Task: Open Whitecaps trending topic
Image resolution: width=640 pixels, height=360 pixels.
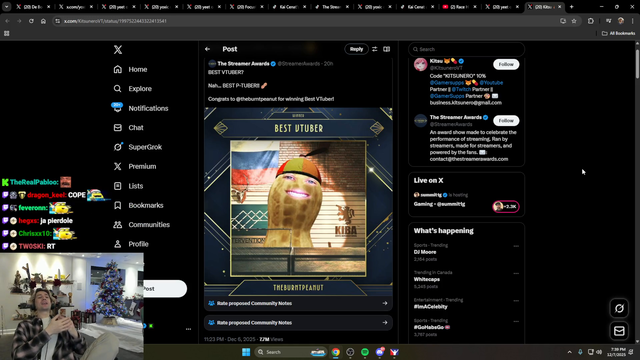Action: tap(427, 280)
